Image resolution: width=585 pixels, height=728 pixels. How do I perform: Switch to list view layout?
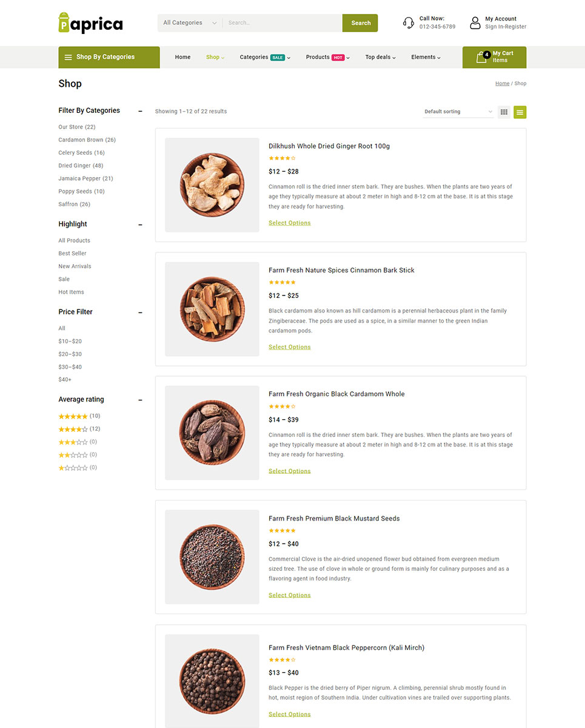(520, 112)
